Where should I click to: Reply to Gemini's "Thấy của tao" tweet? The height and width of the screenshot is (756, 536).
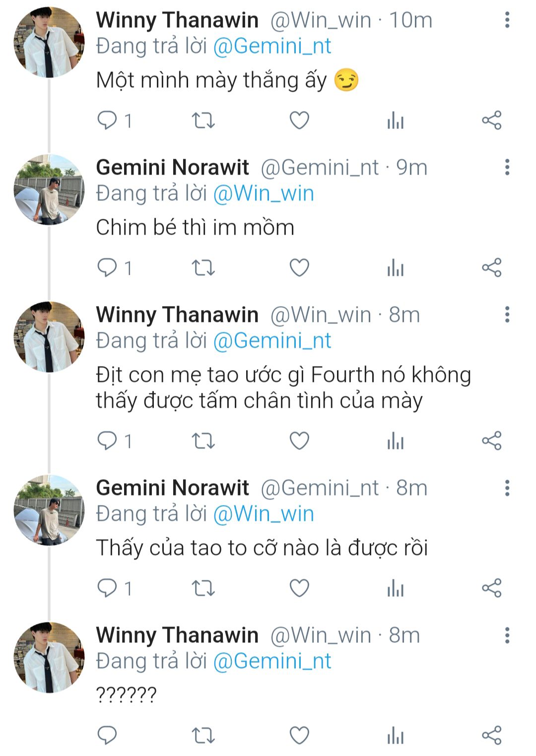[x=107, y=588]
